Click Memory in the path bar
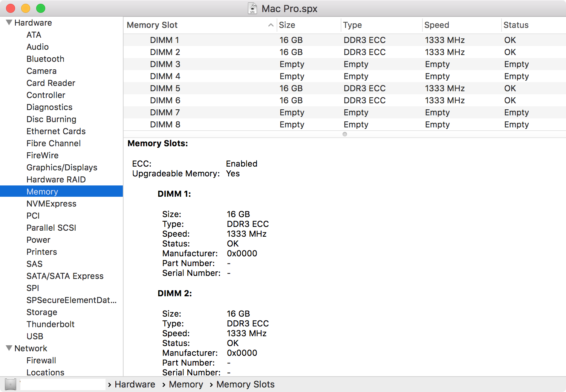 coord(186,384)
